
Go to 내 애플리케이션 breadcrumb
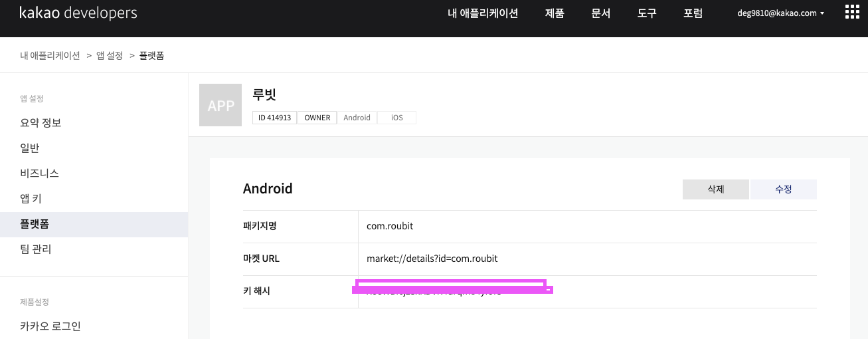[50, 56]
